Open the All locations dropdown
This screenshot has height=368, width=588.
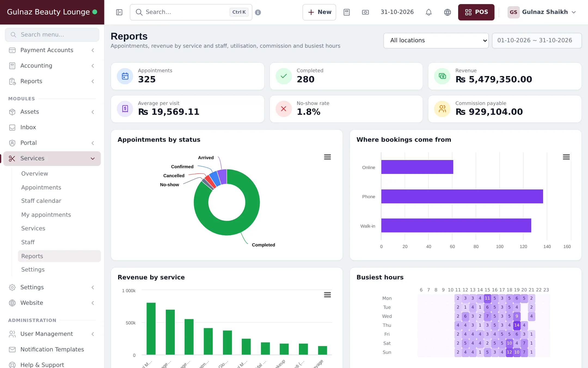coord(436,40)
